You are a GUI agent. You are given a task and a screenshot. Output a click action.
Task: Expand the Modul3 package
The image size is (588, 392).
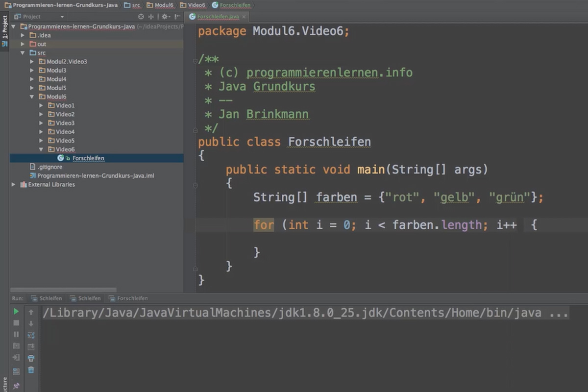pyautogui.click(x=32, y=71)
